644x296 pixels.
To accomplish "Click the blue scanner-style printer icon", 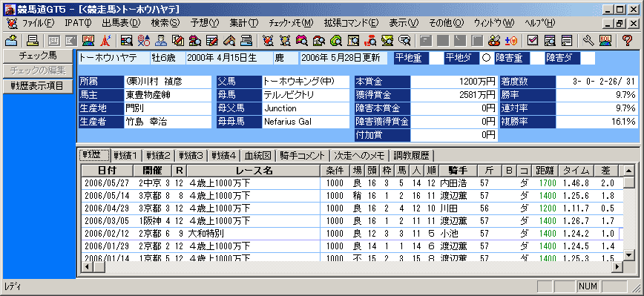I will tap(246, 40).
